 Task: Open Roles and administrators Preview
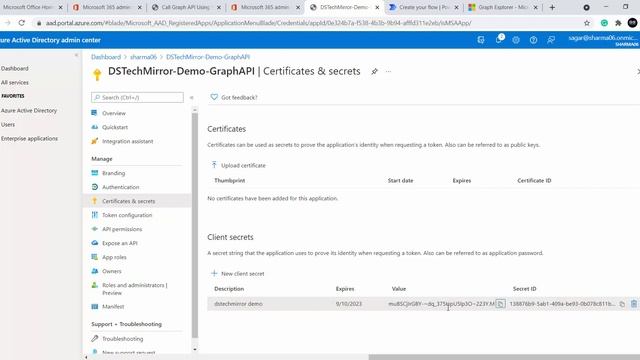coord(134,289)
